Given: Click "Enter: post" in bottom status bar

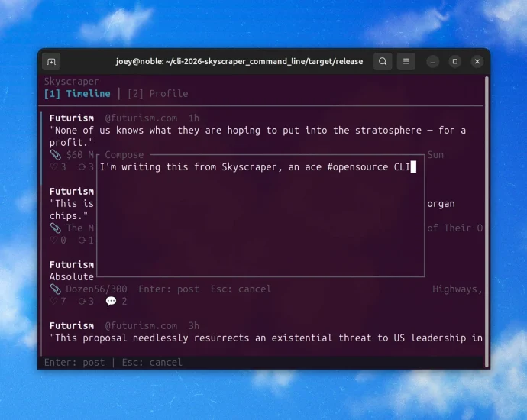Looking at the screenshot, I should tap(75, 363).
